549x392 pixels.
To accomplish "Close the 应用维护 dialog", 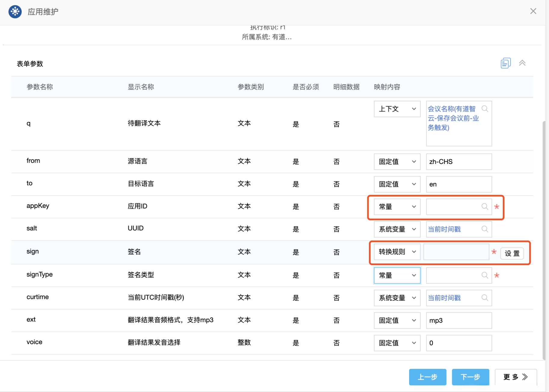I will (x=533, y=11).
